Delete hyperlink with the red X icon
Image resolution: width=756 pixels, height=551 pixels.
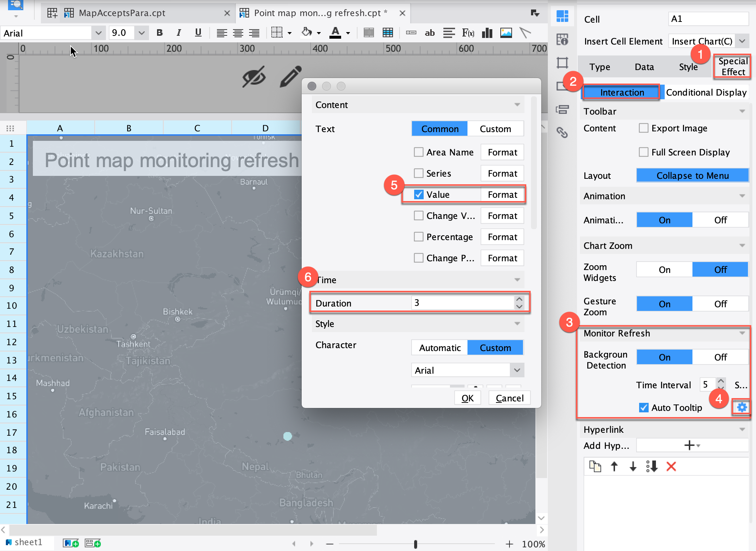tap(671, 466)
